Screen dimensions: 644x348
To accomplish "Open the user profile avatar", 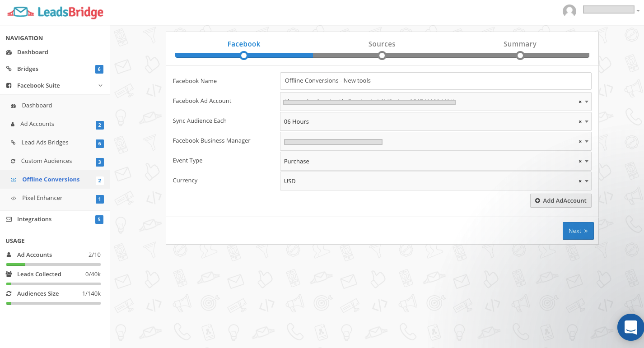I will point(569,11).
